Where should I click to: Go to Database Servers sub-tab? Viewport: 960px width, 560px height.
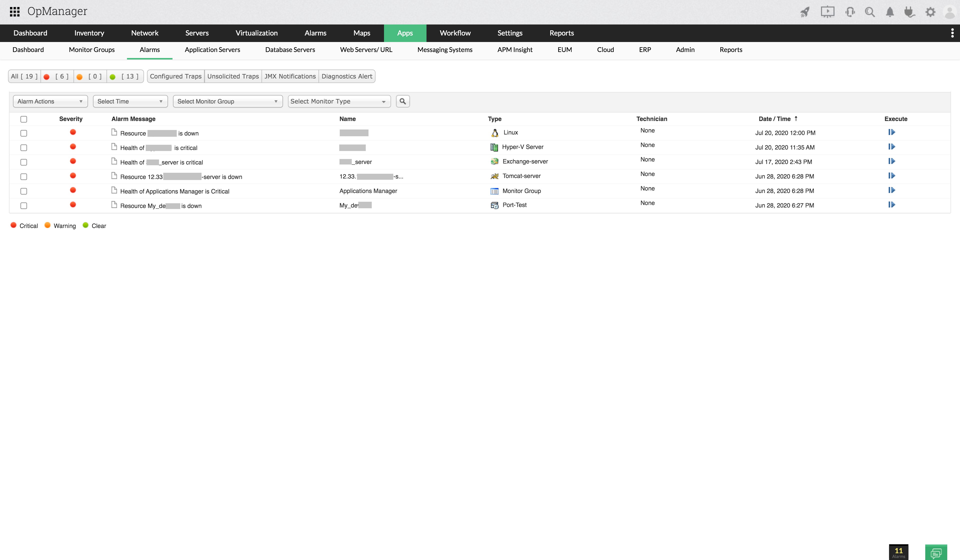point(290,50)
